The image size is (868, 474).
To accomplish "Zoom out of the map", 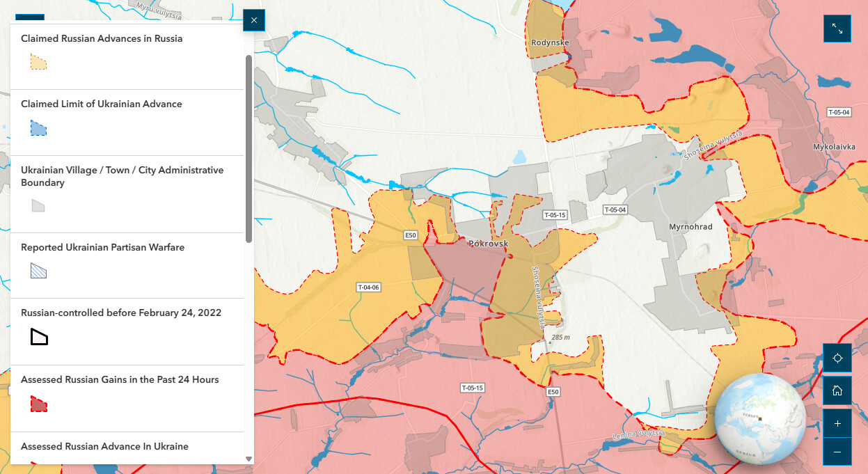I will pyautogui.click(x=837, y=452).
